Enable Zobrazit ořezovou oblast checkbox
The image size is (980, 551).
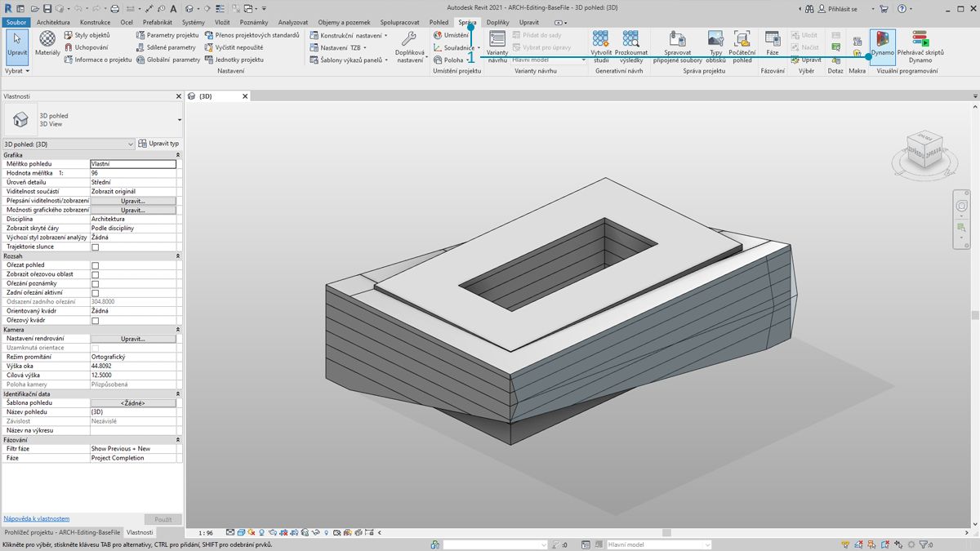click(x=95, y=274)
